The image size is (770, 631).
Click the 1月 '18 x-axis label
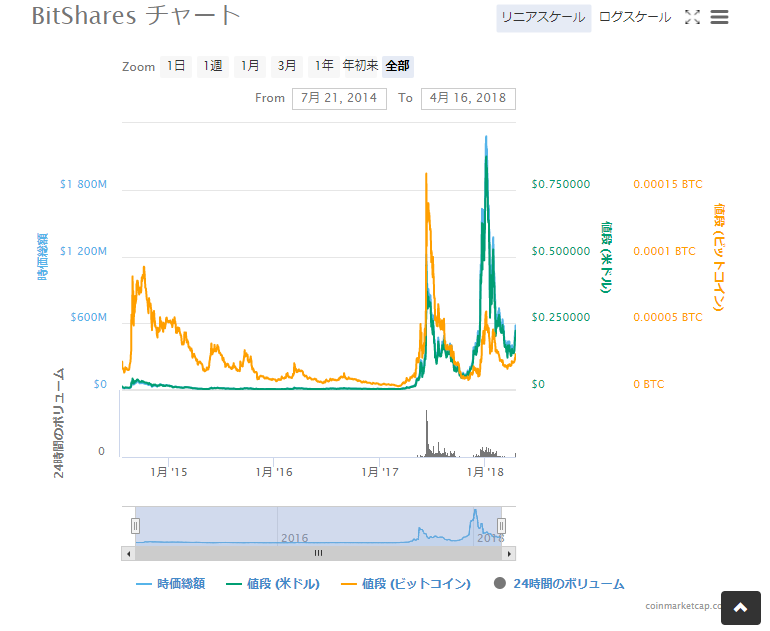485,472
